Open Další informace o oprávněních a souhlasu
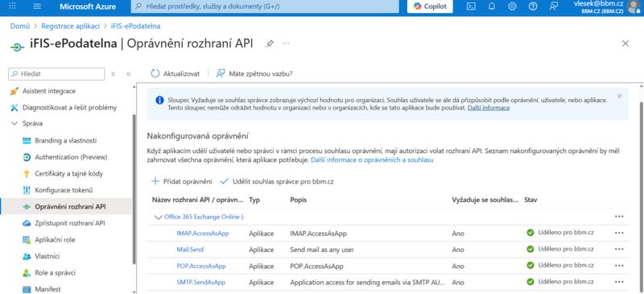644x294 pixels. [372, 160]
